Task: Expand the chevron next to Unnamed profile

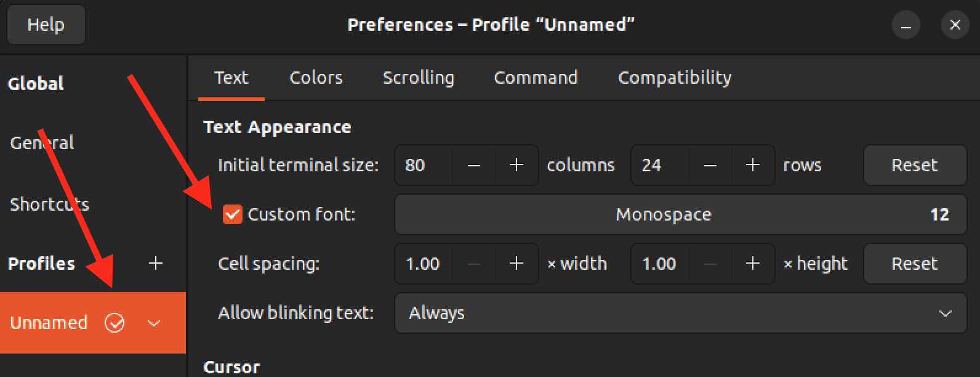Action: point(155,323)
